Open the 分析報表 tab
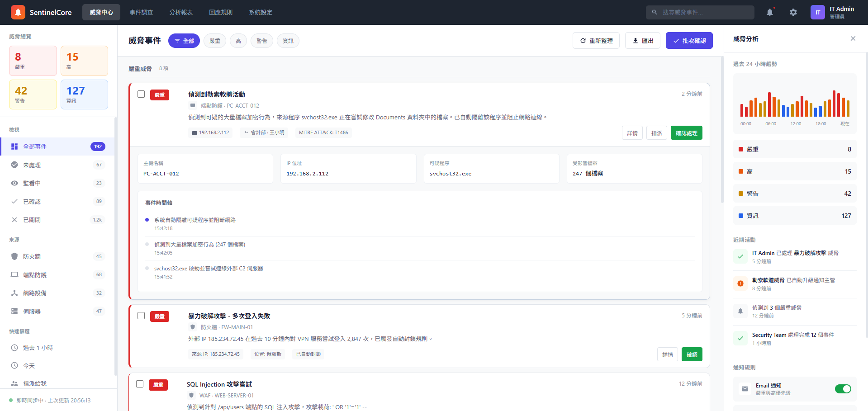868x411 pixels. 181,12
